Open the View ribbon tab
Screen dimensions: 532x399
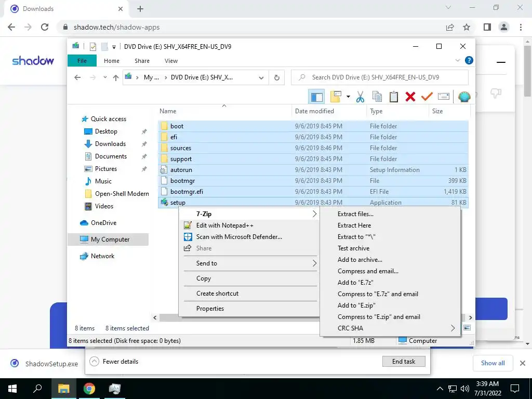pos(171,61)
